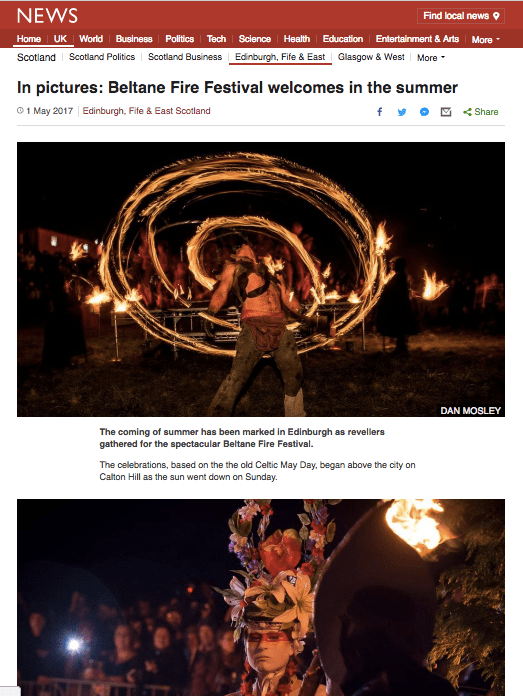The width and height of the screenshot is (523, 696).
Task: Open Scotland Politics section
Action: [x=102, y=57]
